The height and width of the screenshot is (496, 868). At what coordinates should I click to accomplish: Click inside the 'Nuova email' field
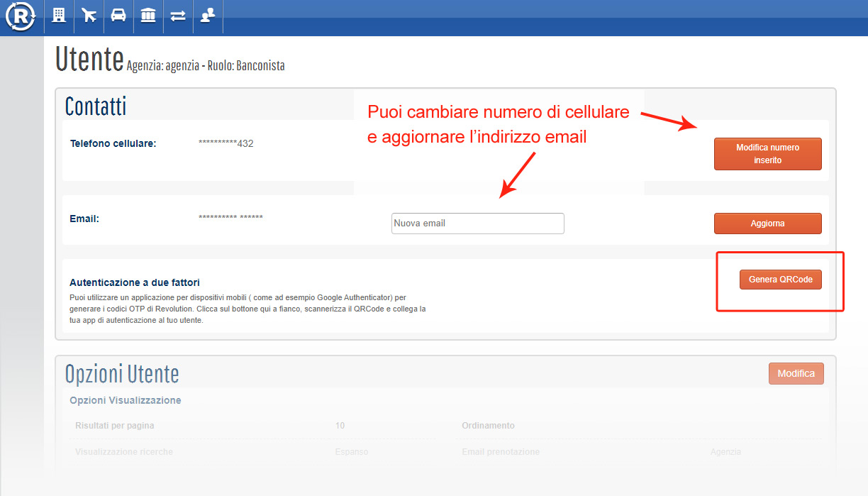[477, 223]
